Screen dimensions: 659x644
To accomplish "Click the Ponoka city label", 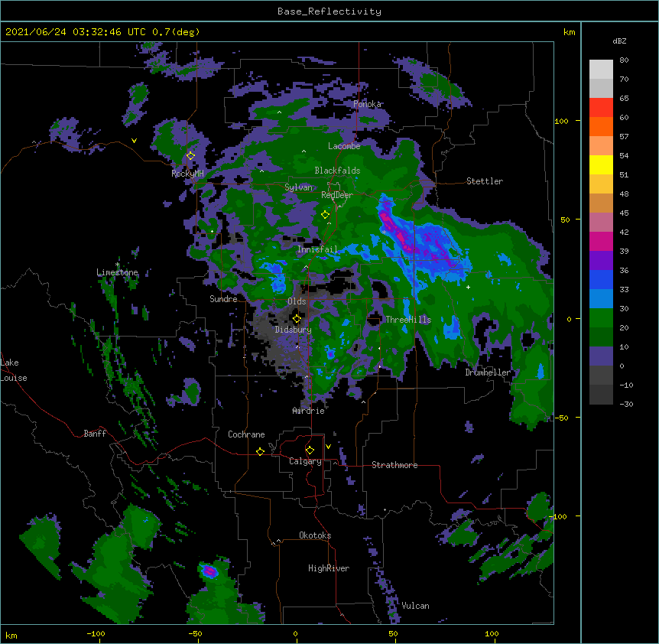I will coord(367,104).
